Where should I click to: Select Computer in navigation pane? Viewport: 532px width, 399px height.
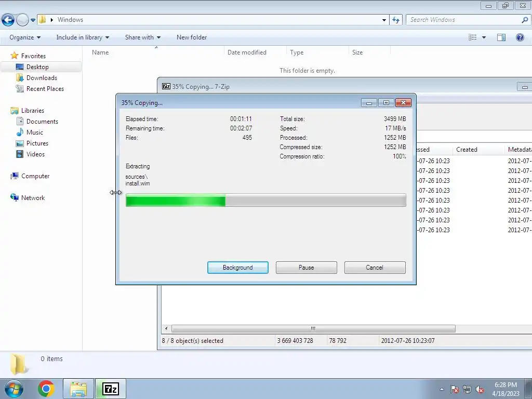pyautogui.click(x=35, y=176)
